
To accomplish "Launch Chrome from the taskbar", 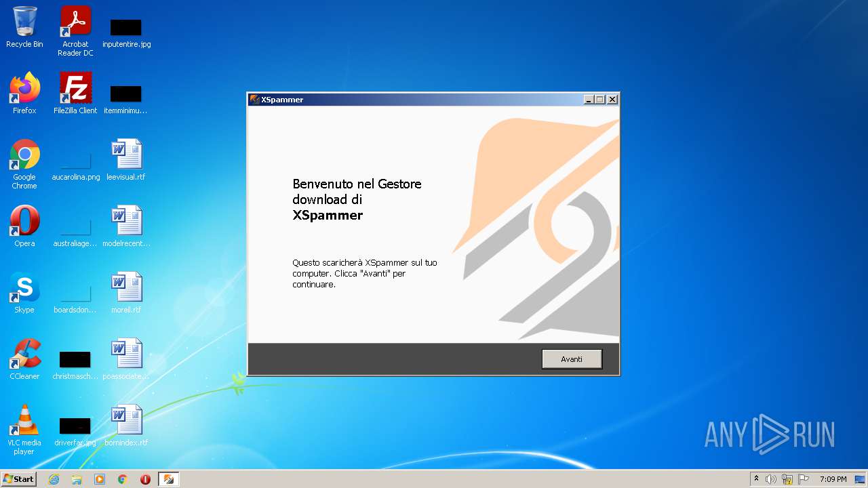I will [x=123, y=479].
